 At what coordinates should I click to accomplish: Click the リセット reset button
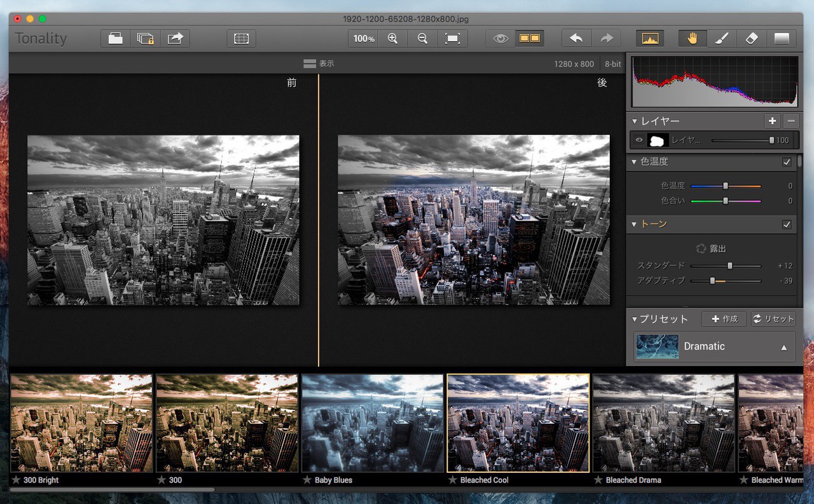click(773, 319)
